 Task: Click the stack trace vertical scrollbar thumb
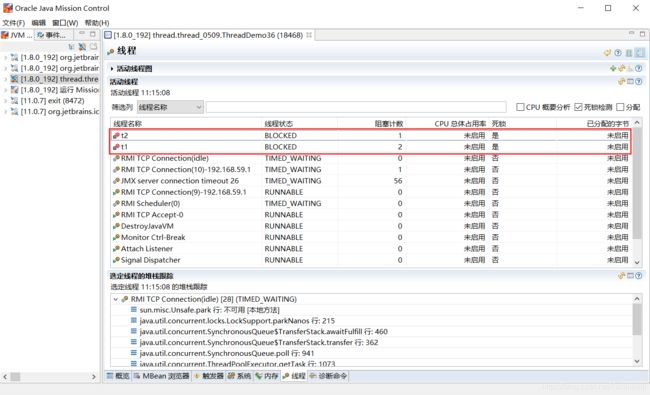pyautogui.click(x=637, y=319)
